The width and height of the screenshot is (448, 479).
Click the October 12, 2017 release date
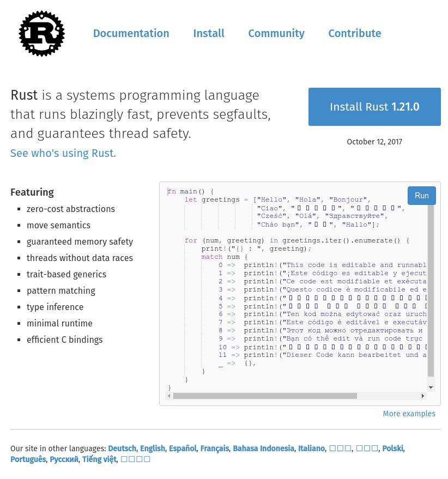(x=374, y=142)
